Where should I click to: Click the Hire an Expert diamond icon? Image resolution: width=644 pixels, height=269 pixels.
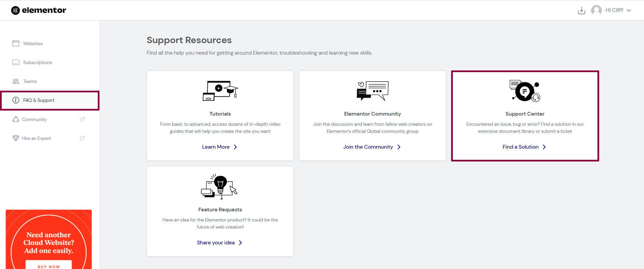(x=16, y=138)
